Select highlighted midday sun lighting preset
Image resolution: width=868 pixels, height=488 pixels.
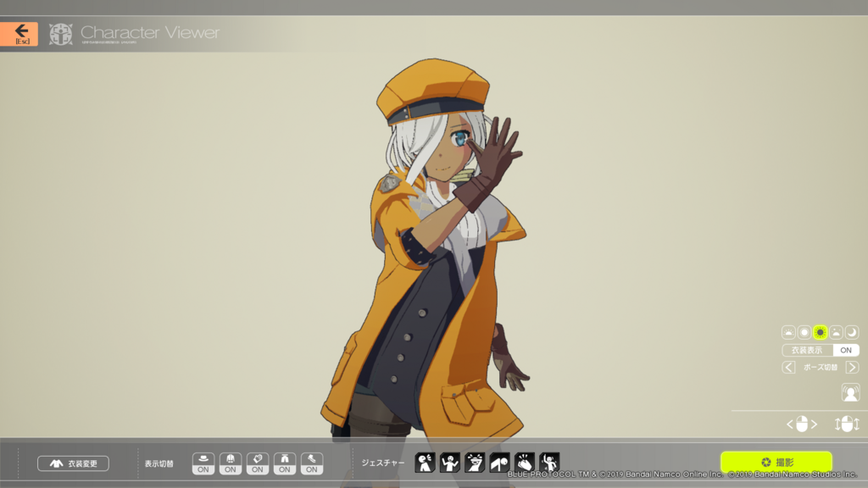(x=821, y=332)
